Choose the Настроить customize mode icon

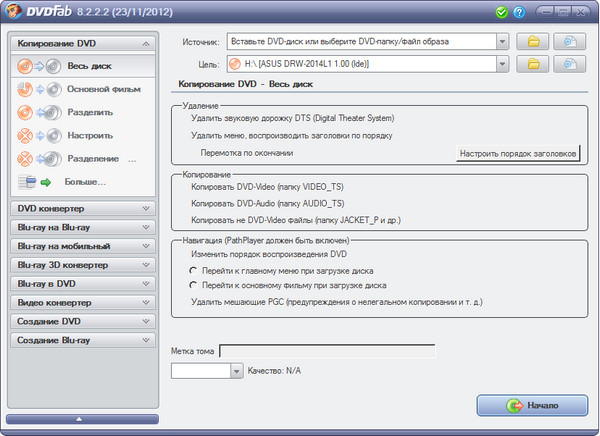click(38, 134)
